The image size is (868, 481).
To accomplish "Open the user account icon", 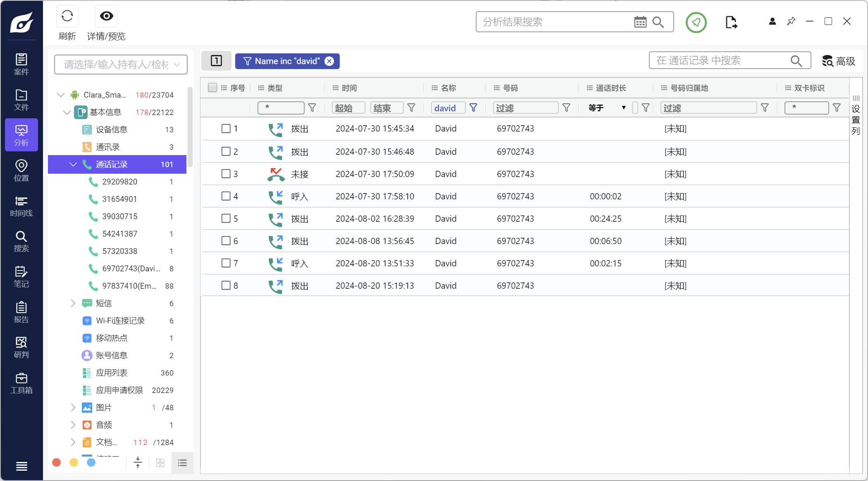I will [772, 22].
